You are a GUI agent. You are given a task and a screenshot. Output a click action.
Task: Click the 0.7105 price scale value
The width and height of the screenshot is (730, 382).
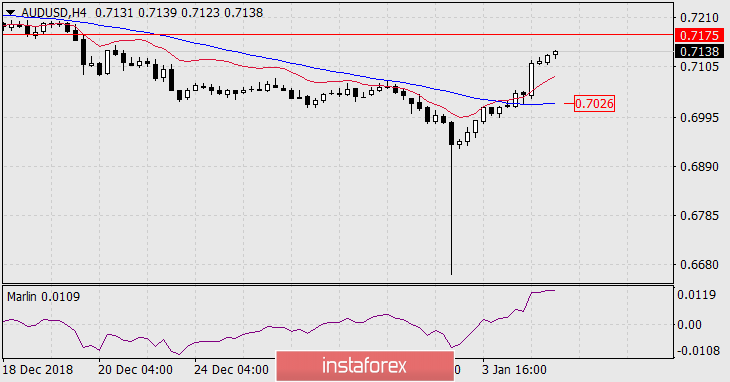[x=699, y=67]
